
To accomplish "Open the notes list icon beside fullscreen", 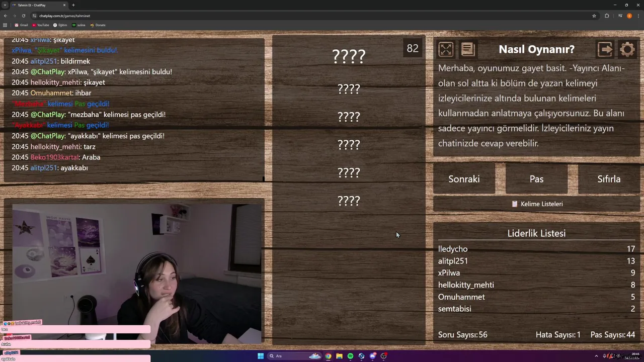I will (467, 49).
